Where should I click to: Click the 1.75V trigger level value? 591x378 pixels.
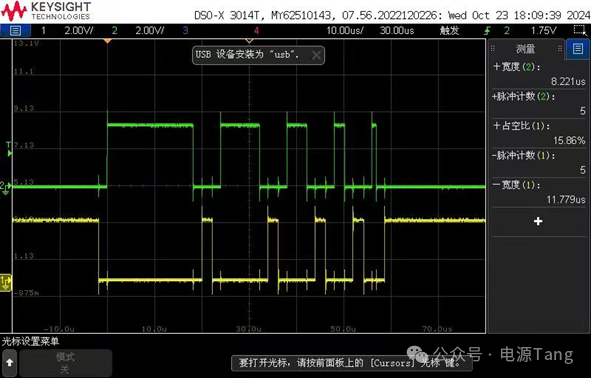[x=544, y=31]
